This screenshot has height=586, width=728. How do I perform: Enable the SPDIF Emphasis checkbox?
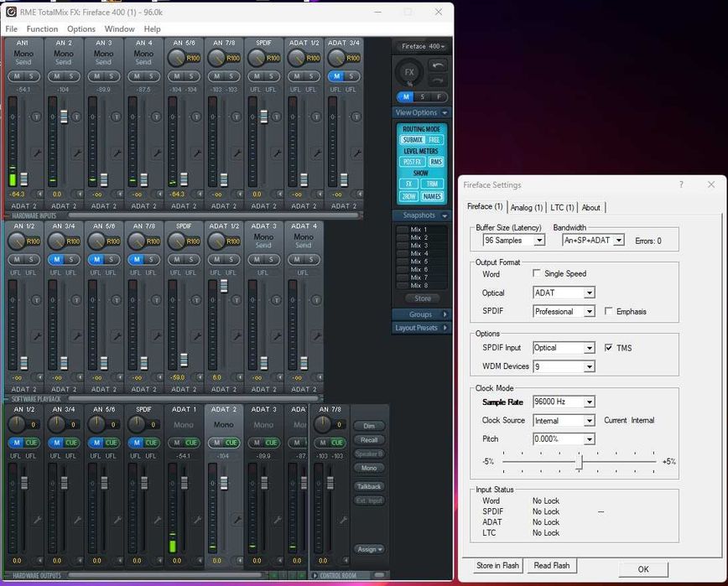608,311
